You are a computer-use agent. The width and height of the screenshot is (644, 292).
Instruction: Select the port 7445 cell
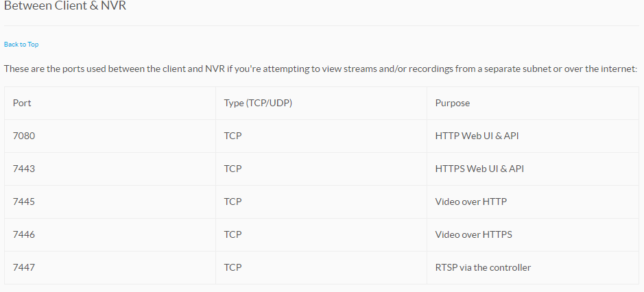pos(24,202)
